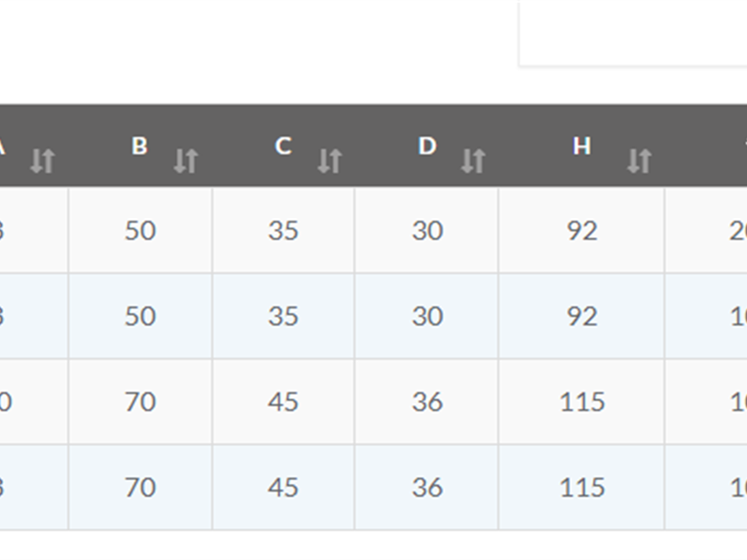Click the value 92 in the first row
Screen dimensions: 747x560
[582, 231]
